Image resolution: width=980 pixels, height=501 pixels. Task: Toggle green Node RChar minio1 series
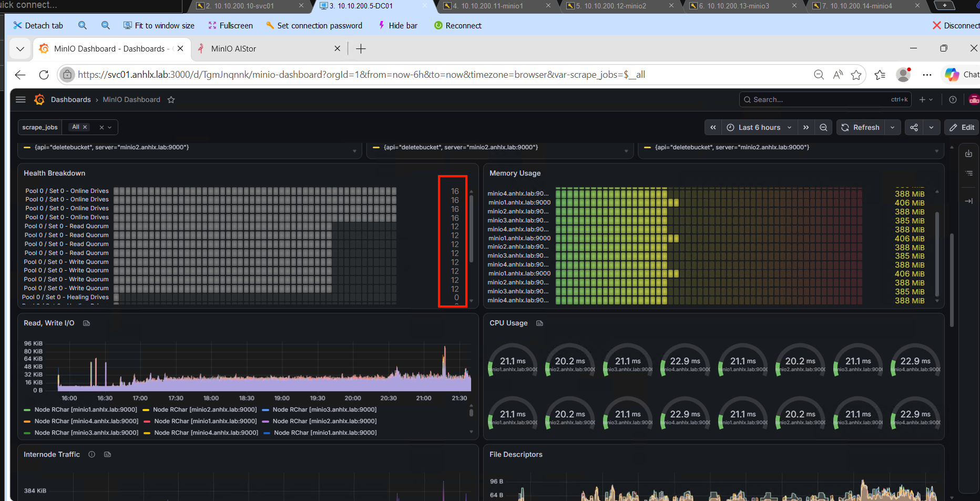[86, 410]
